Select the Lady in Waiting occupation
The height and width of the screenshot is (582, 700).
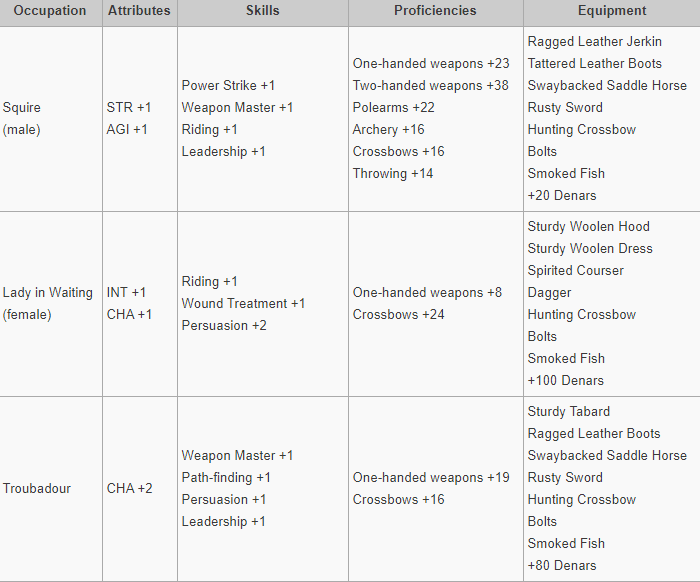pyautogui.click(x=47, y=293)
